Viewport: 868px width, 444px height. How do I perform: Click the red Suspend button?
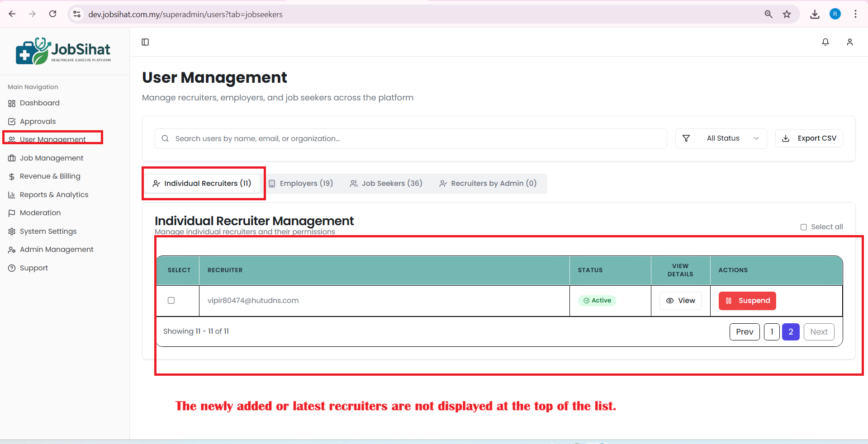tap(747, 301)
